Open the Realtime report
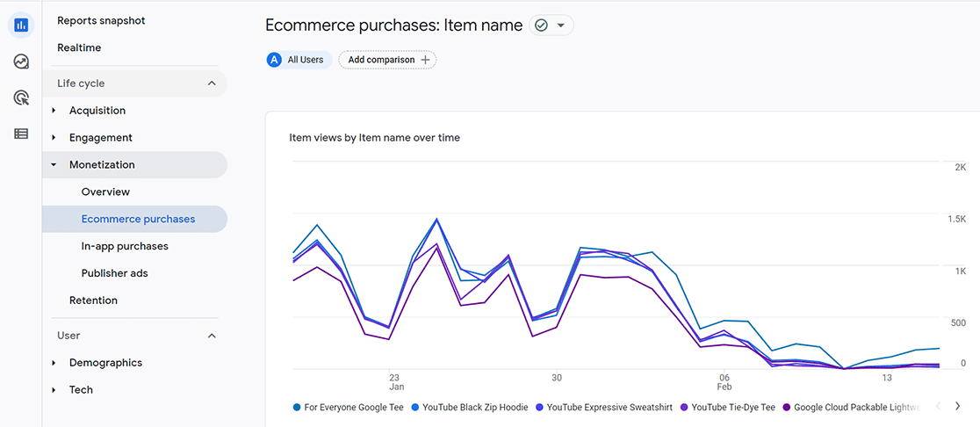980x427 pixels. pos(79,47)
